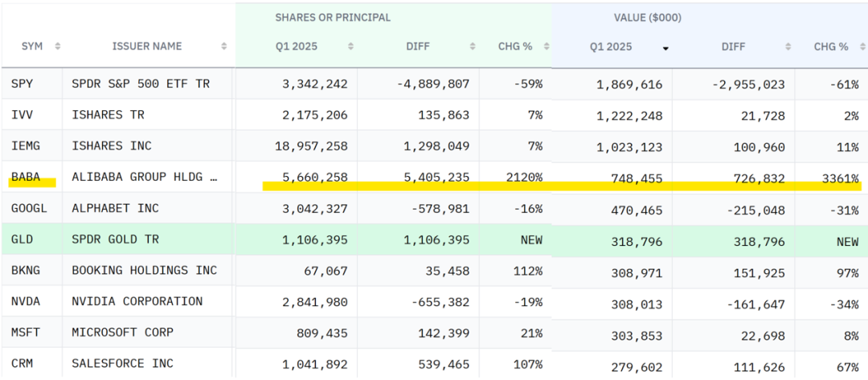Click the IEMG ticker symbol
868x380 pixels.
pyautogui.click(x=26, y=146)
